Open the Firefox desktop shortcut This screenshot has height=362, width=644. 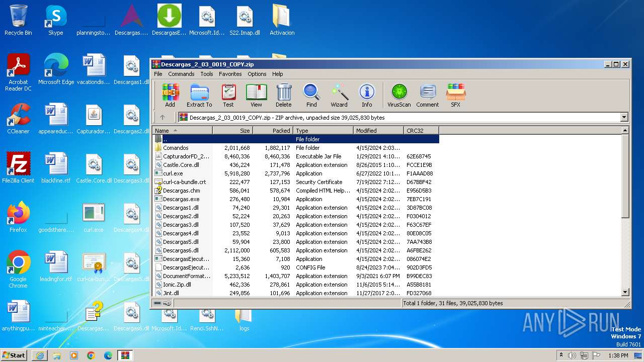[18, 217]
